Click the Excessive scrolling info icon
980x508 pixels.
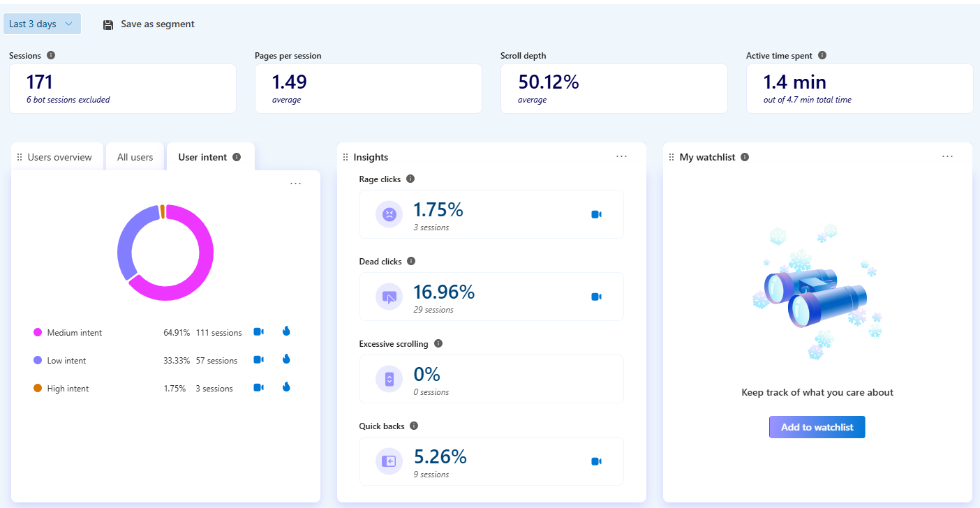(437, 343)
